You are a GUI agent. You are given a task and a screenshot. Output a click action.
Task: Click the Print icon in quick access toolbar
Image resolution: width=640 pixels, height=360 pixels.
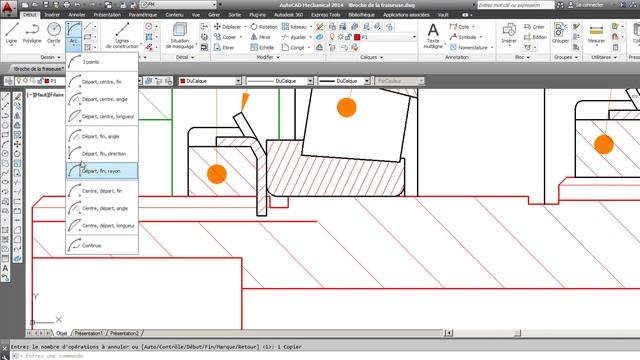[67, 5]
